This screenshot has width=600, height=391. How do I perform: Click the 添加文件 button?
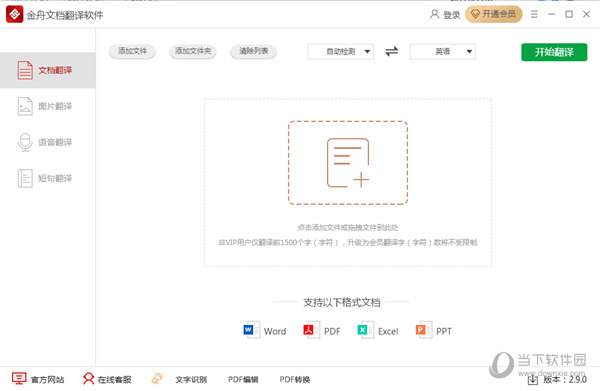tap(132, 51)
